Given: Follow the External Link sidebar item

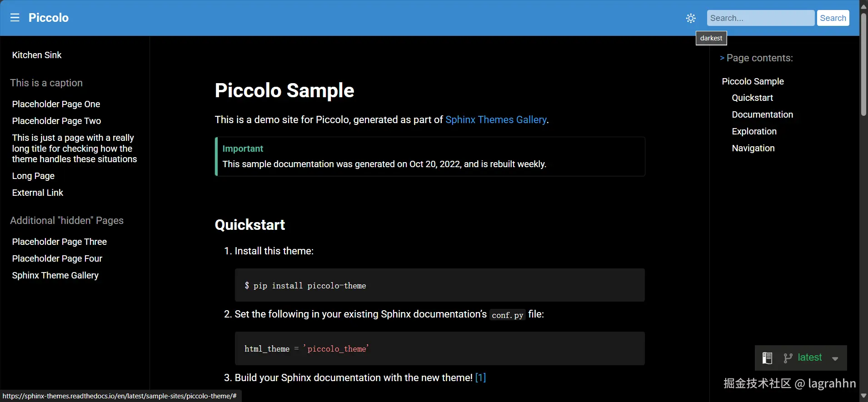Looking at the screenshot, I should [38, 193].
